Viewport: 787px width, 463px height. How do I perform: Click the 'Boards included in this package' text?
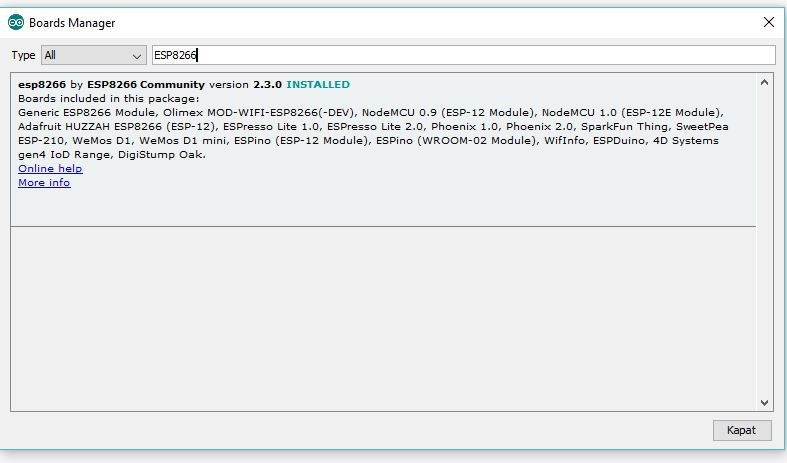click(x=108, y=99)
